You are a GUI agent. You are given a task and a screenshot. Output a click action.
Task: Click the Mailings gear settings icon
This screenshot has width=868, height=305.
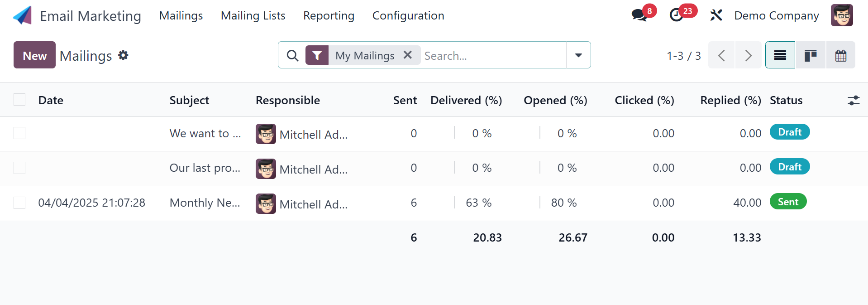(x=123, y=55)
